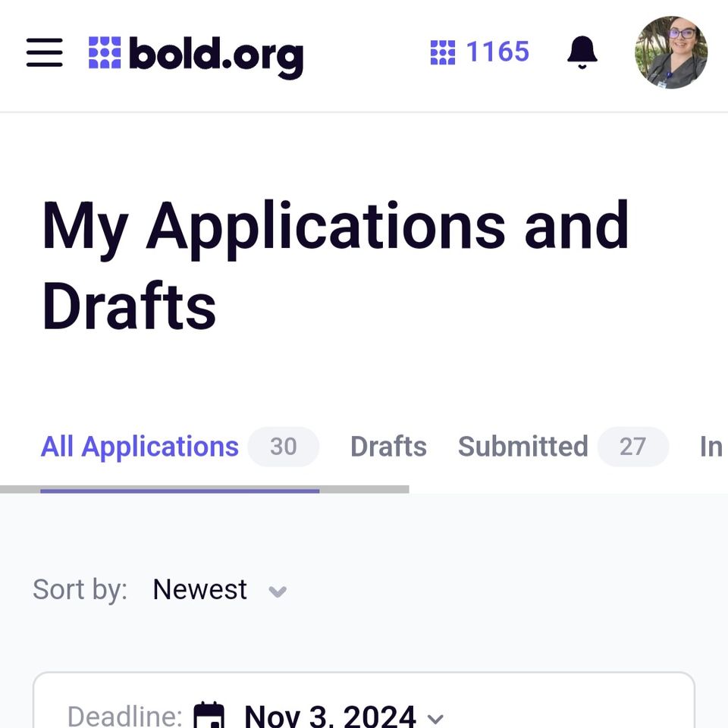Expand the Nov 3, 2024 deadline chevron
The height and width of the screenshot is (728, 728).
click(435, 719)
